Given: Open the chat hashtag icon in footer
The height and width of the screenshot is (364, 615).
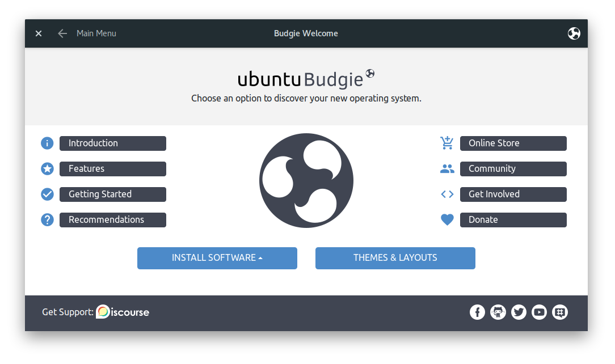Looking at the screenshot, I should 560,312.
